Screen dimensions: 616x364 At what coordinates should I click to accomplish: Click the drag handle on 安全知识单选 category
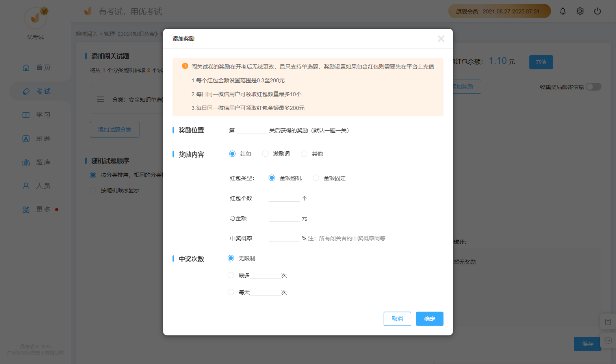pos(100,99)
